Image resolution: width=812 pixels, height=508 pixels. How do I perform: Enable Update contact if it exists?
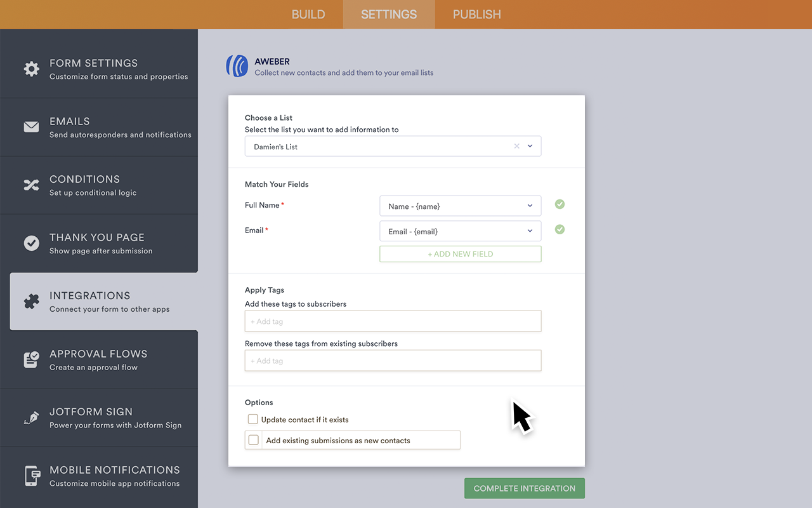coord(253,419)
